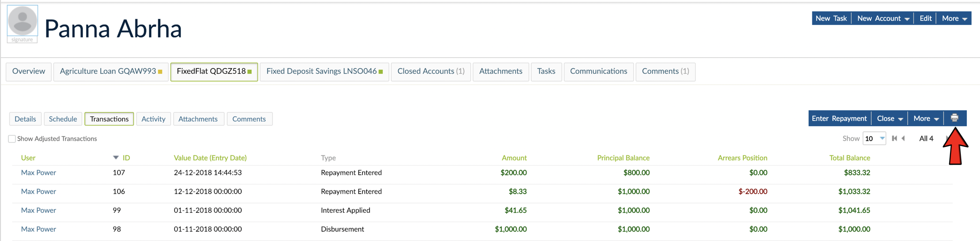
Task: Open Agriculture Loan GQAW993 tab
Action: click(111, 71)
